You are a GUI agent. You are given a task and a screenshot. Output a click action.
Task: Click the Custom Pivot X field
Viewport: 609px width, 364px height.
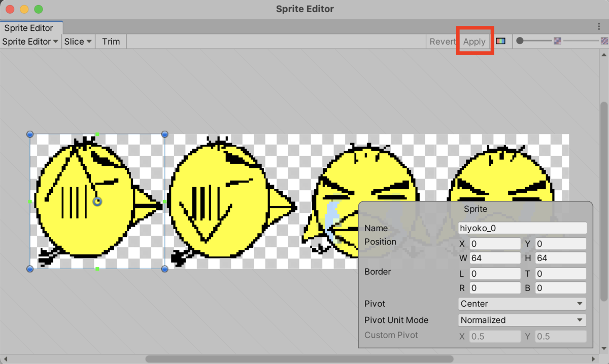click(x=495, y=336)
